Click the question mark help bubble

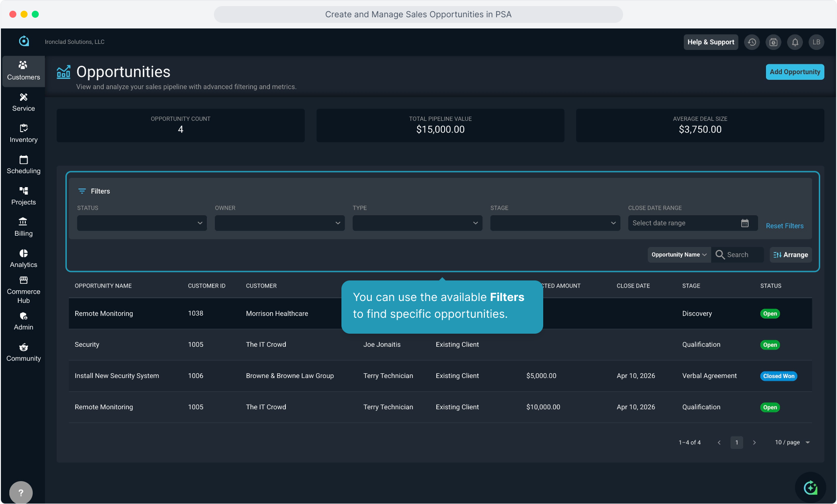coord(21,492)
